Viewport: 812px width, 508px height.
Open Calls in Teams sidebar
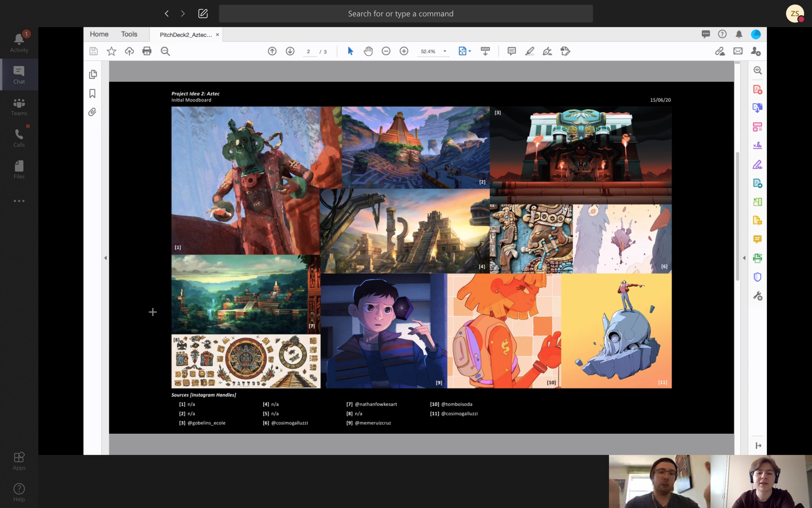[19, 138]
